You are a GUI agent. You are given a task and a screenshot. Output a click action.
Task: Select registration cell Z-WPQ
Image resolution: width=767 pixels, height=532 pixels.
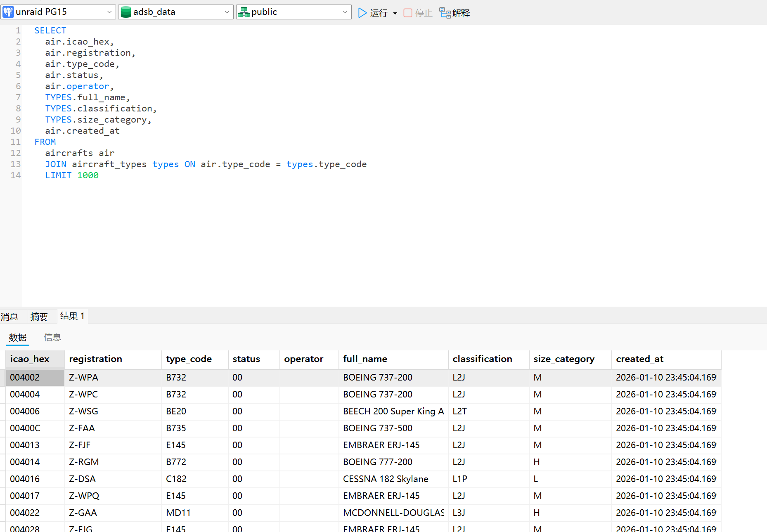113,496
